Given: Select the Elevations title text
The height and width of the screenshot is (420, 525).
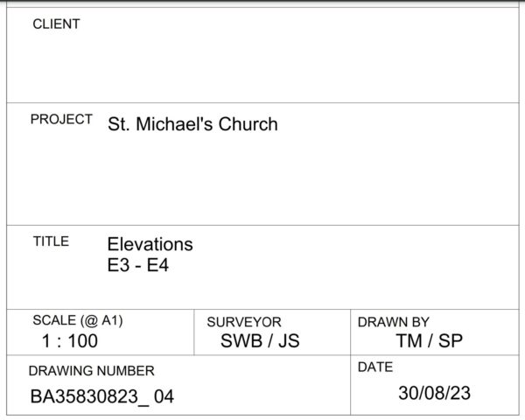Looking at the screenshot, I should tap(150, 244).
